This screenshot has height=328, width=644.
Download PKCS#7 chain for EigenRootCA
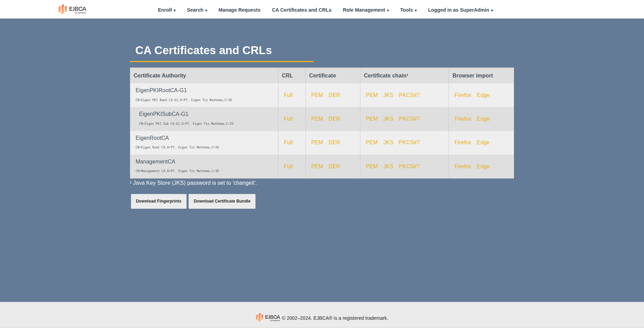409,143
